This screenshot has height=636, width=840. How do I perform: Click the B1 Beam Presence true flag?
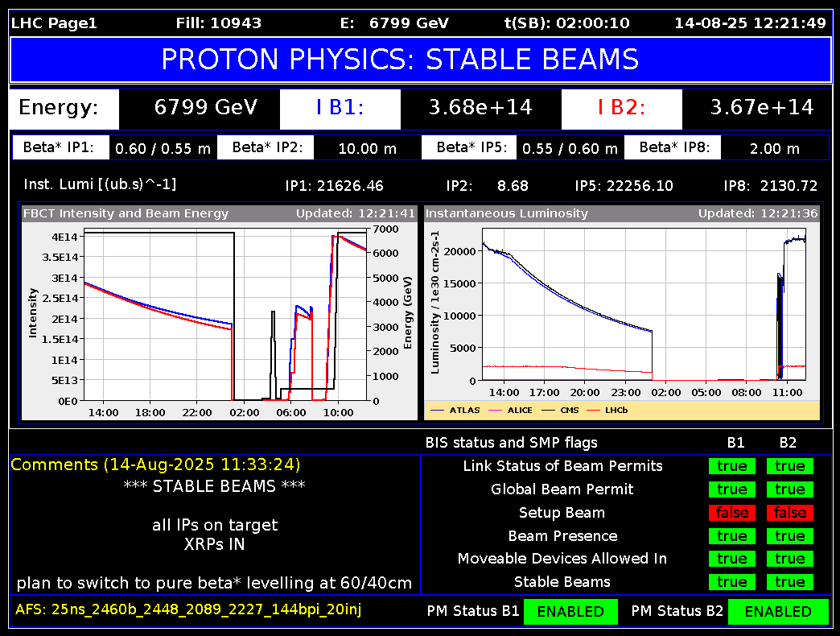click(731, 536)
